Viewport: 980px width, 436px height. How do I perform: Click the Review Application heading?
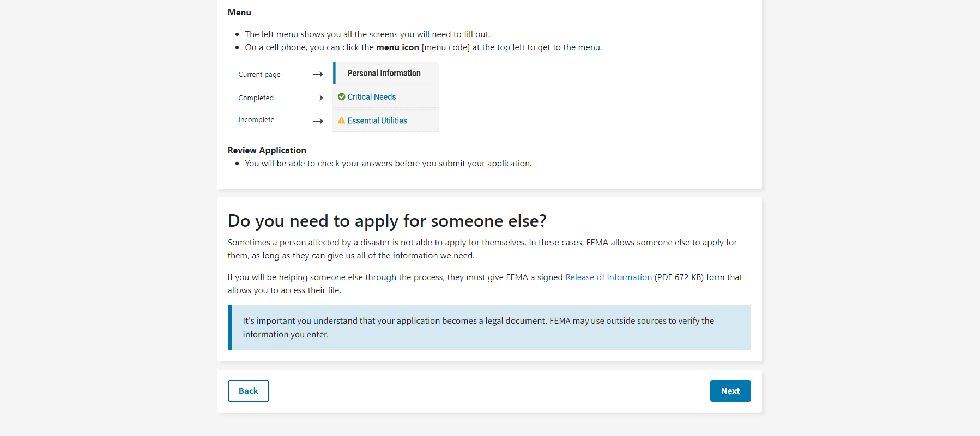(x=267, y=150)
